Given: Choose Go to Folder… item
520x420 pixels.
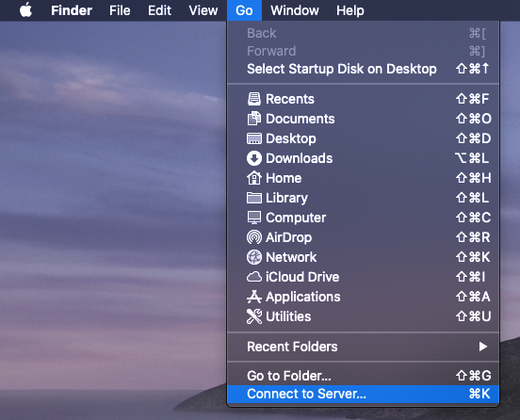Looking at the screenshot, I should (x=363, y=376).
